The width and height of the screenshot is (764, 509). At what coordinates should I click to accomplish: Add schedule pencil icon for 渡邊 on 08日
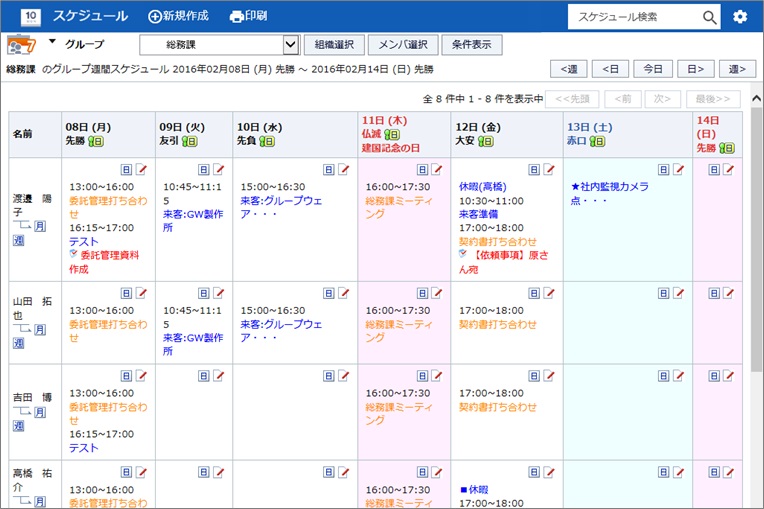(141, 170)
